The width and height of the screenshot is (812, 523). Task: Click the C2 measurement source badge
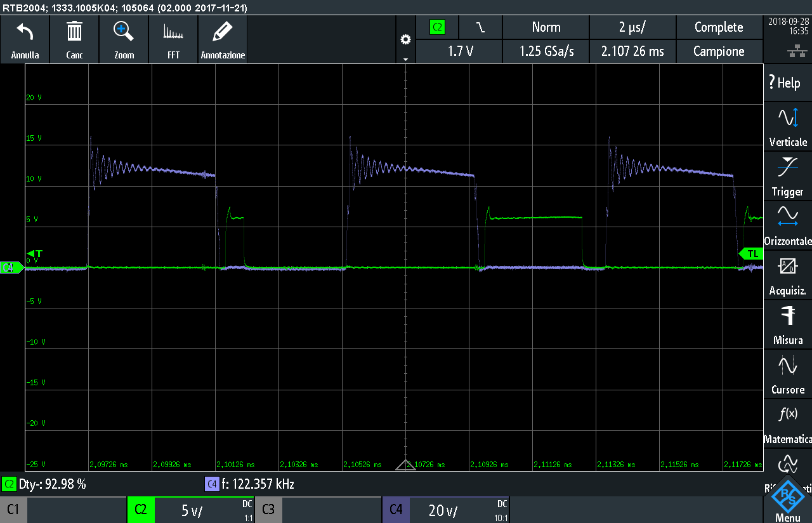pos(9,484)
